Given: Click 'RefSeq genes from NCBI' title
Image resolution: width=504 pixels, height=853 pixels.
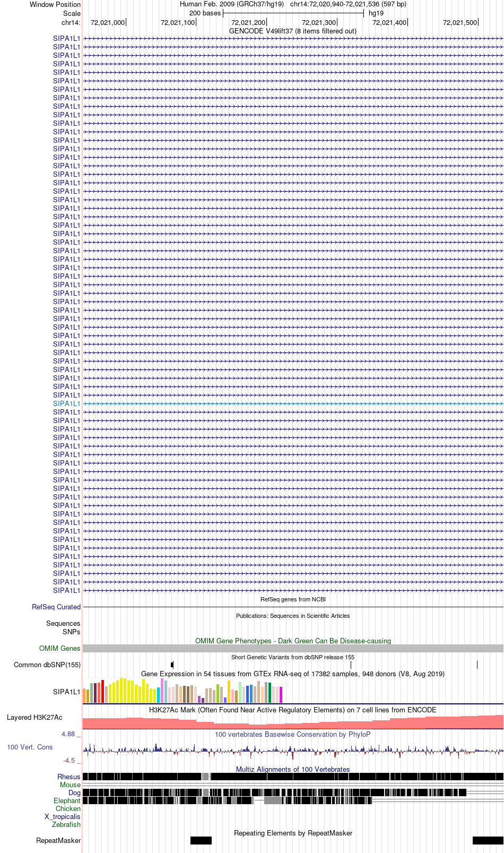Looking at the screenshot, I should 293,599.
